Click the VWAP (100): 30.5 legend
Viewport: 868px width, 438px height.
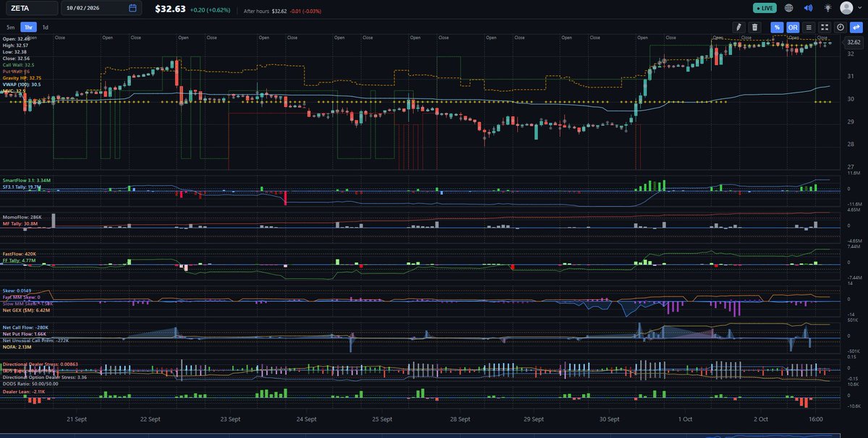pos(22,84)
